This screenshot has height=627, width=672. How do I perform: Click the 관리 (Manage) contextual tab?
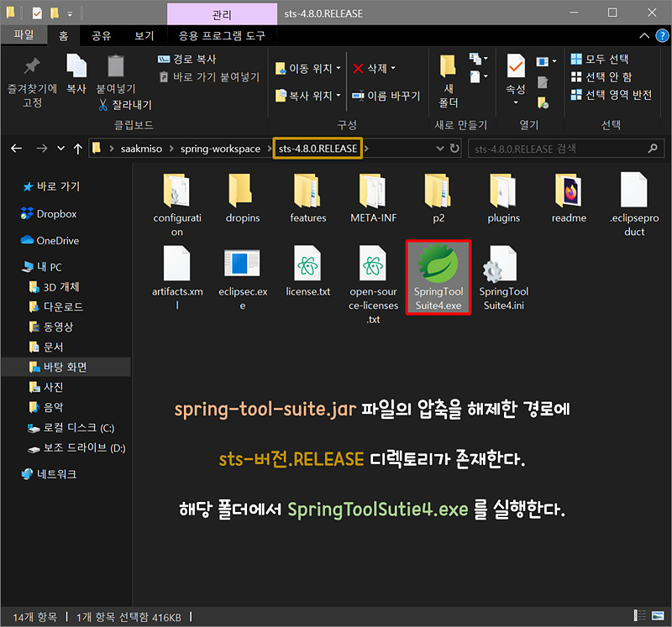click(222, 14)
